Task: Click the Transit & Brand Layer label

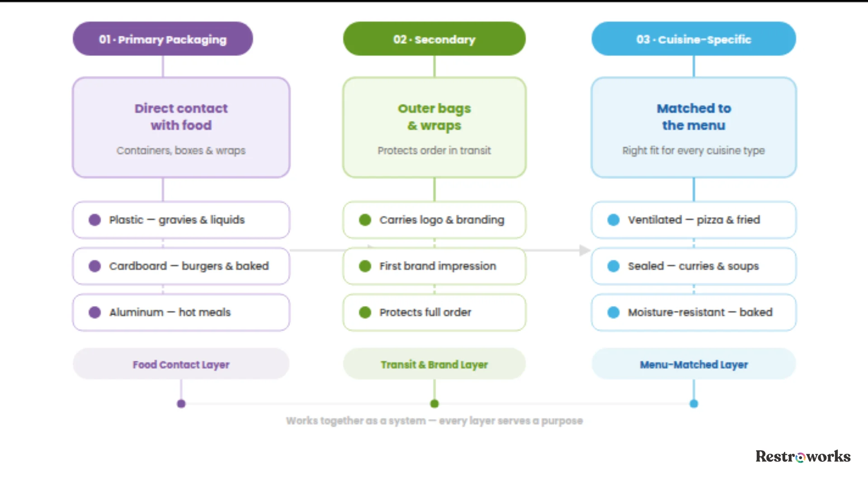Action: click(434, 364)
